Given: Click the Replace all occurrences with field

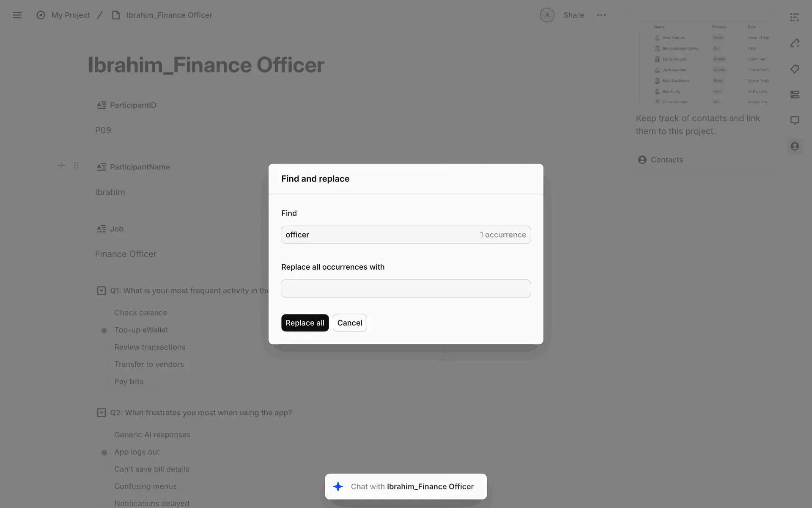Looking at the screenshot, I should [406, 288].
